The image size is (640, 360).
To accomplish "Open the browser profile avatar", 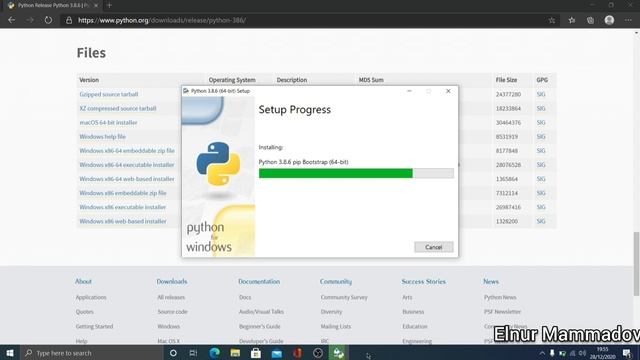I will [609, 20].
